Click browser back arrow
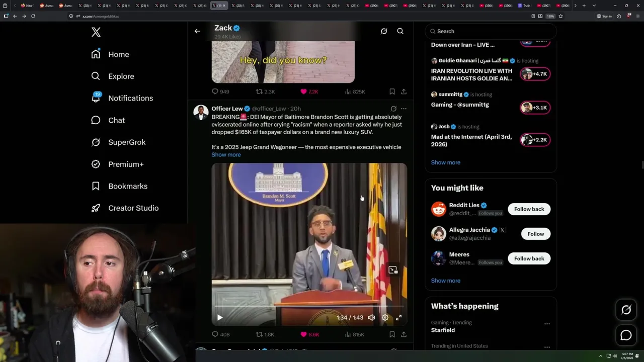The width and height of the screenshot is (644, 362). [x=15, y=16]
